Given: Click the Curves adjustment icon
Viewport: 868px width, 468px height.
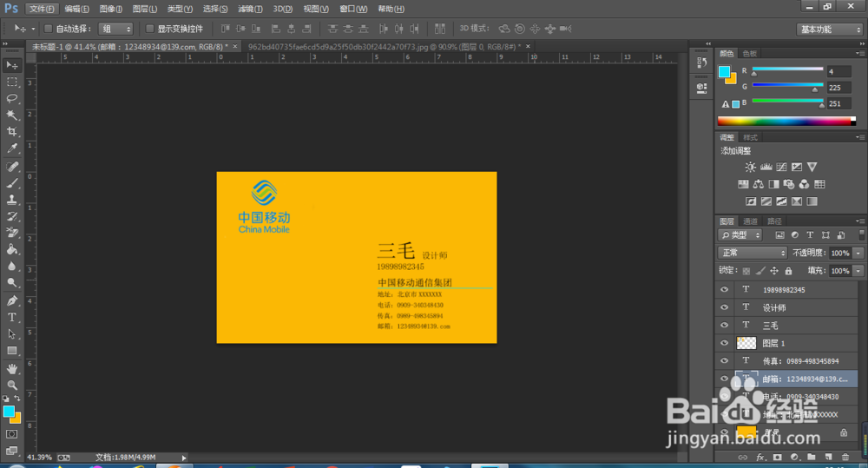Looking at the screenshot, I should click(x=781, y=167).
